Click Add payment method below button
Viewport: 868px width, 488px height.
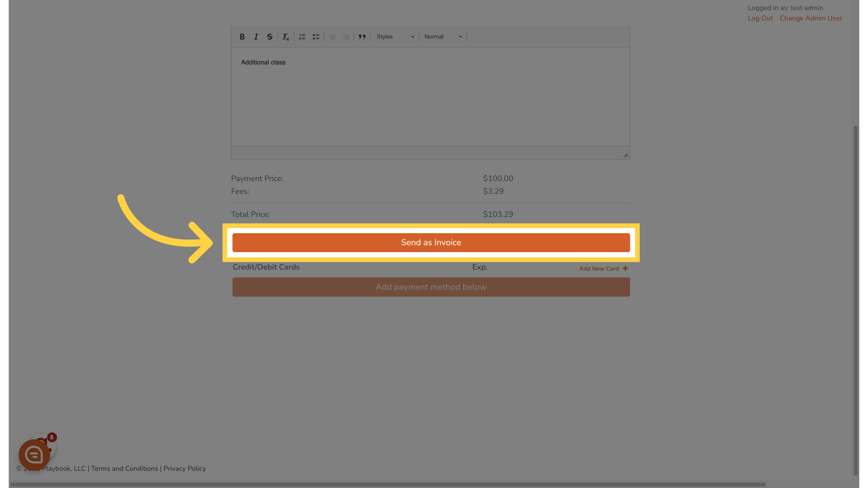click(x=431, y=286)
